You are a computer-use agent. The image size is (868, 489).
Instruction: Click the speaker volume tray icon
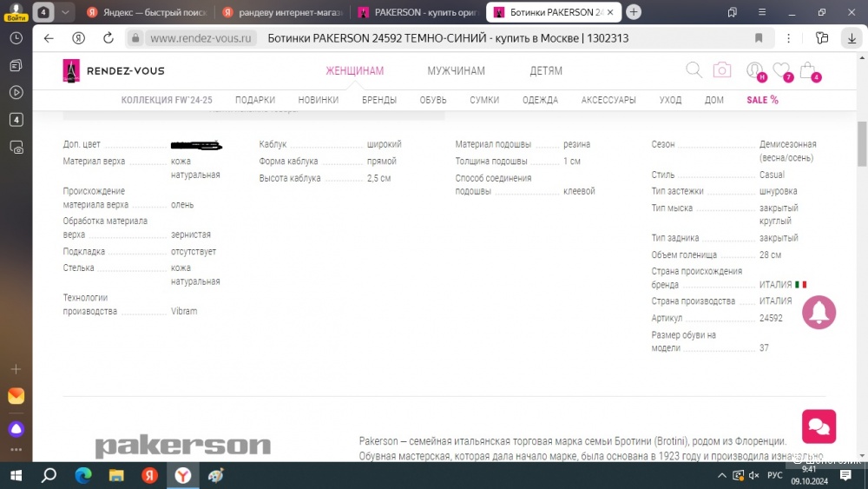point(754,475)
